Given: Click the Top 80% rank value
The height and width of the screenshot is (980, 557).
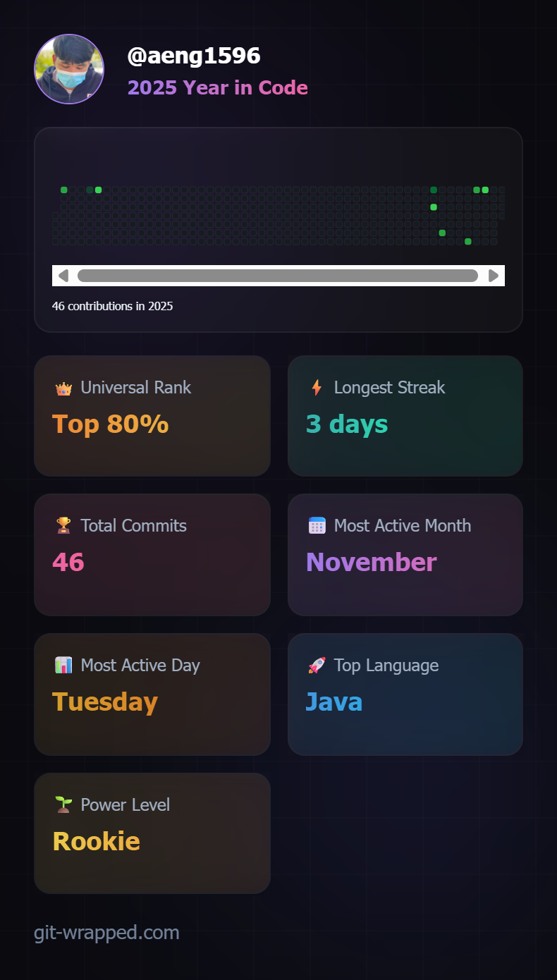Looking at the screenshot, I should point(110,424).
